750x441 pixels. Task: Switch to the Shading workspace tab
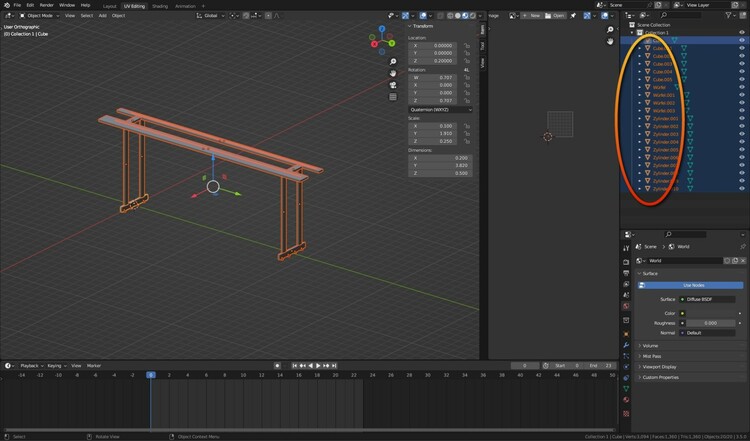(x=160, y=5)
